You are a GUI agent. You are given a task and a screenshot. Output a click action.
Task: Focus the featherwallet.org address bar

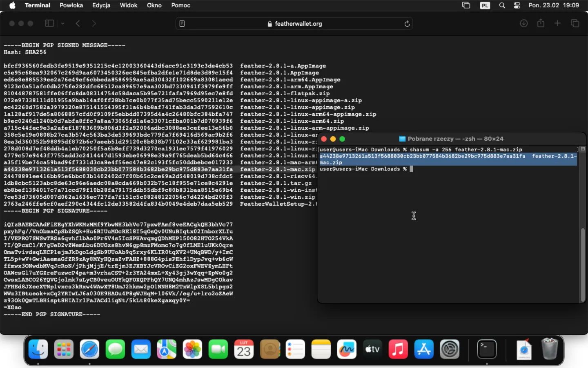(x=294, y=24)
